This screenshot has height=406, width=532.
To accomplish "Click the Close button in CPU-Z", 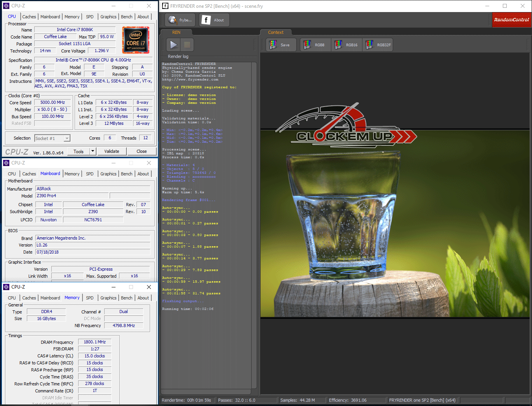I will pos(142,151).
